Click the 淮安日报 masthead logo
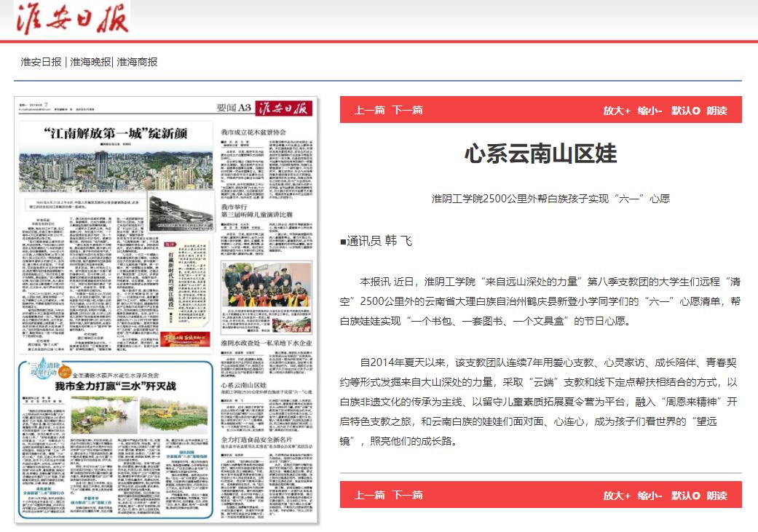This screenshot has height=532, width=758. point(71,20)
